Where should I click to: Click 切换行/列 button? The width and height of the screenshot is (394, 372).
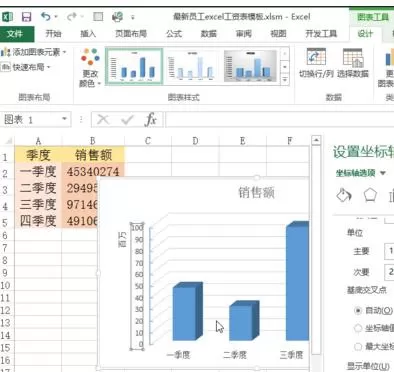tap(316, 63)
